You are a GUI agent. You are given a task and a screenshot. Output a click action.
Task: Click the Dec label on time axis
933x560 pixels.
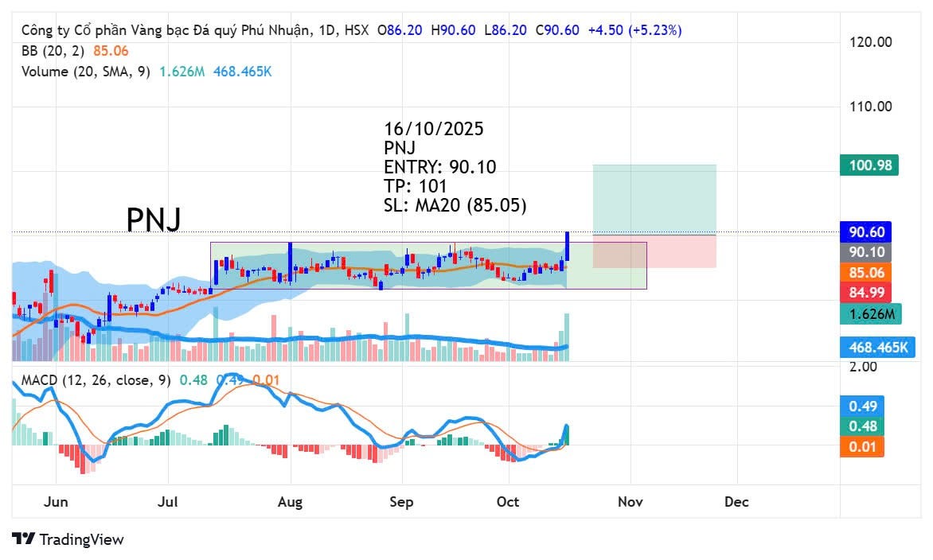[736, 502]
